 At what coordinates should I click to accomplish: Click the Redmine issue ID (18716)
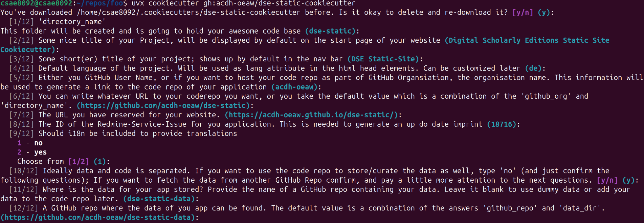pyautogui.click(x=502, y=124)
